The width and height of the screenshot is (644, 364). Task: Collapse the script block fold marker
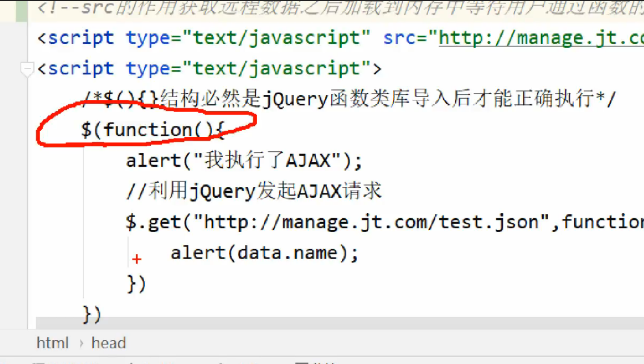pos(27,69)
